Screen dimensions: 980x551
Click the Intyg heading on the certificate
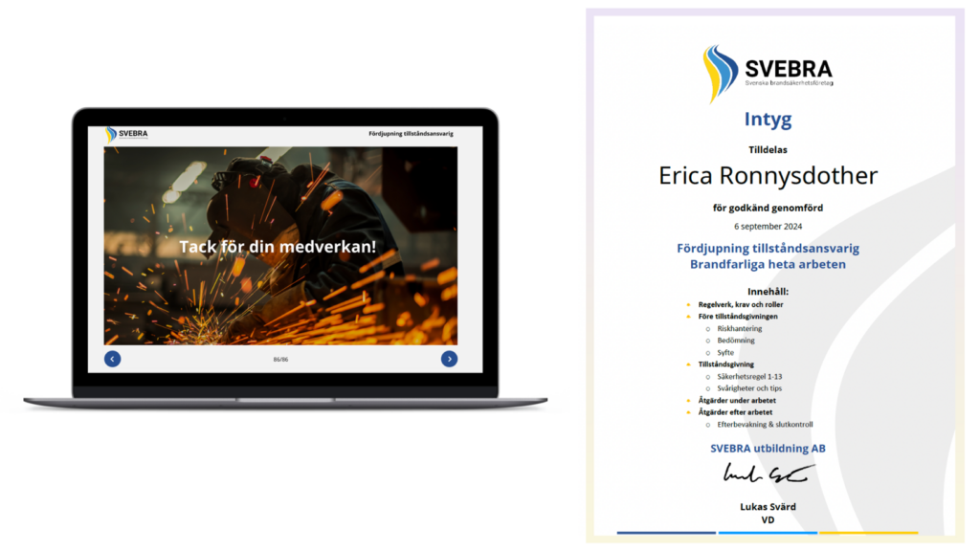[768, 120]
